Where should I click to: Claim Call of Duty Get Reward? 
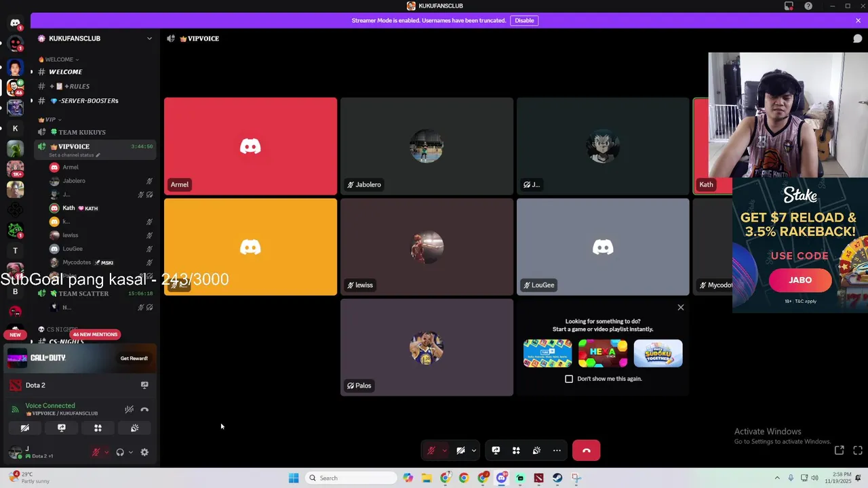[x=134, y=358]
